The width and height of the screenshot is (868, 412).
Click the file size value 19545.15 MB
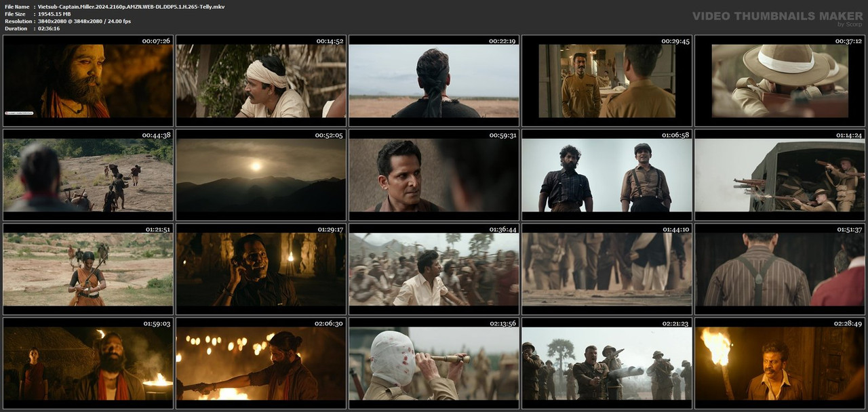(x=54, y=14)
